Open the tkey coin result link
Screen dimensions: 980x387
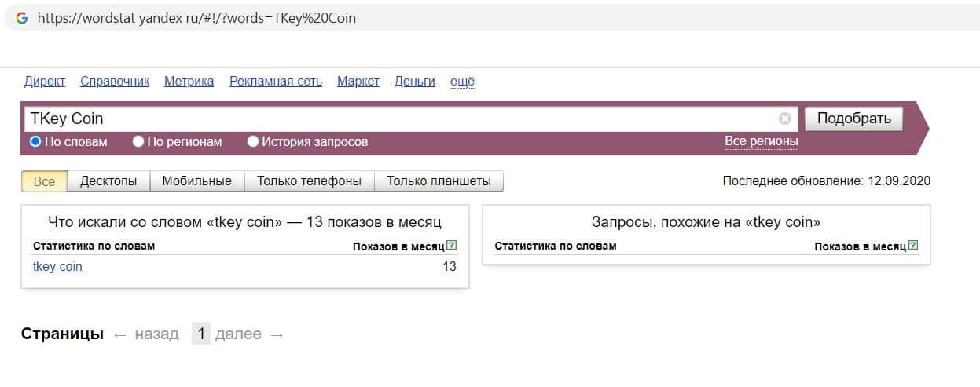pyautogui.click(x=57, y=267)
